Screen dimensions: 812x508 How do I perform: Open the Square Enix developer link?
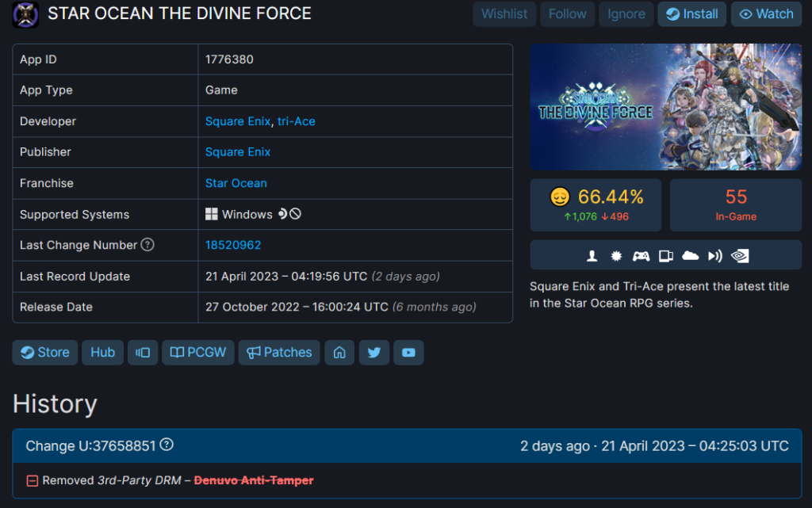tap(238, 121)
